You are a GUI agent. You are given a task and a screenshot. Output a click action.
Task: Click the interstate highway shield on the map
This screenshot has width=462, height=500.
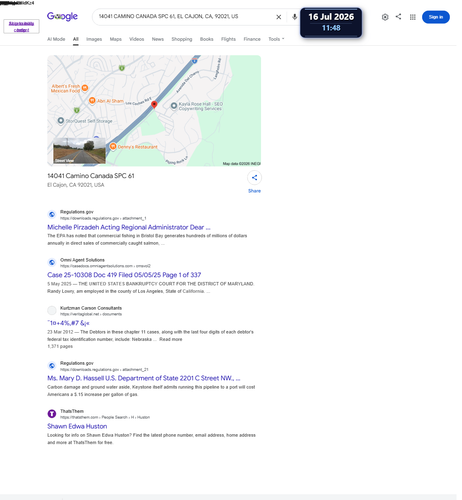tap(194, 60)
